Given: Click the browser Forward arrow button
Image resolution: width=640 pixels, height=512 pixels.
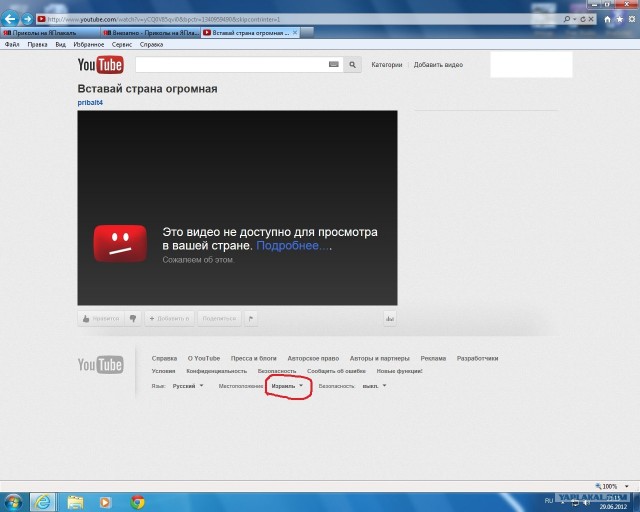Looking at the screenshot, I should [27, 19].
